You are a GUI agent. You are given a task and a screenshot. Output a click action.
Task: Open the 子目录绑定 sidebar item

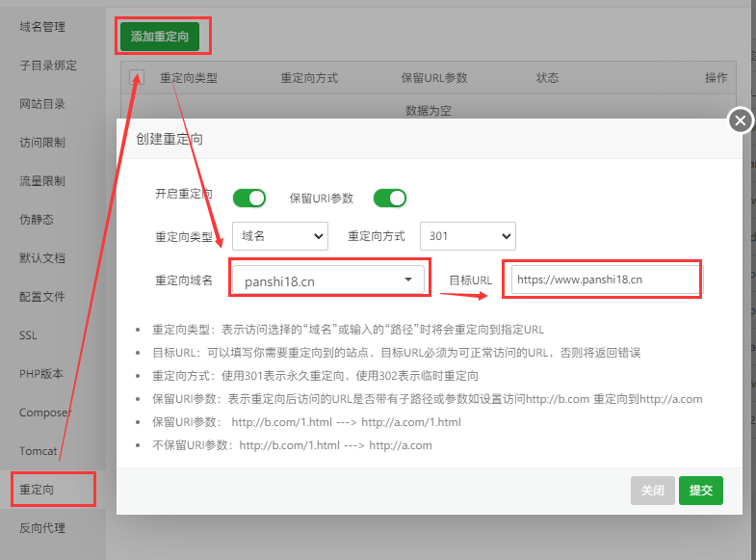(47, 66)
